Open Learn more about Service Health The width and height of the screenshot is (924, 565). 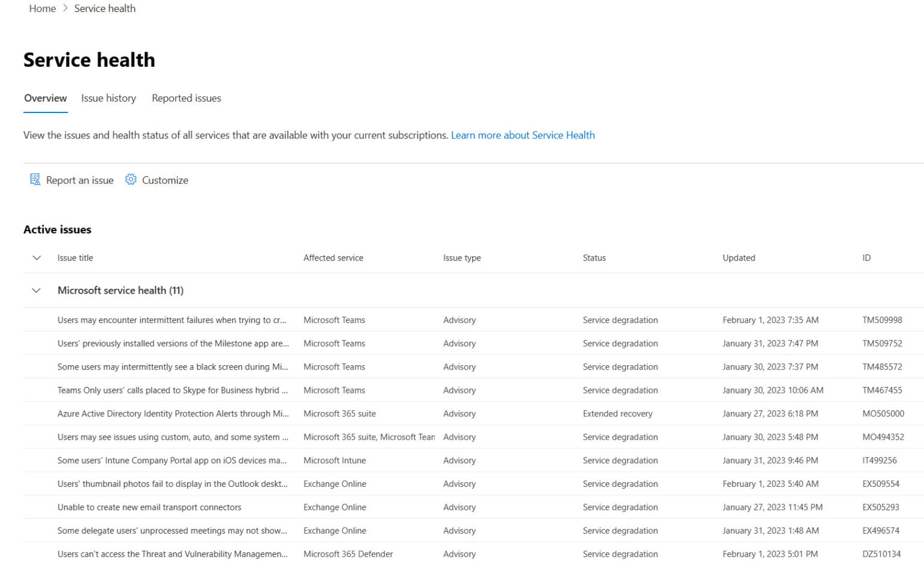point(523,135)
